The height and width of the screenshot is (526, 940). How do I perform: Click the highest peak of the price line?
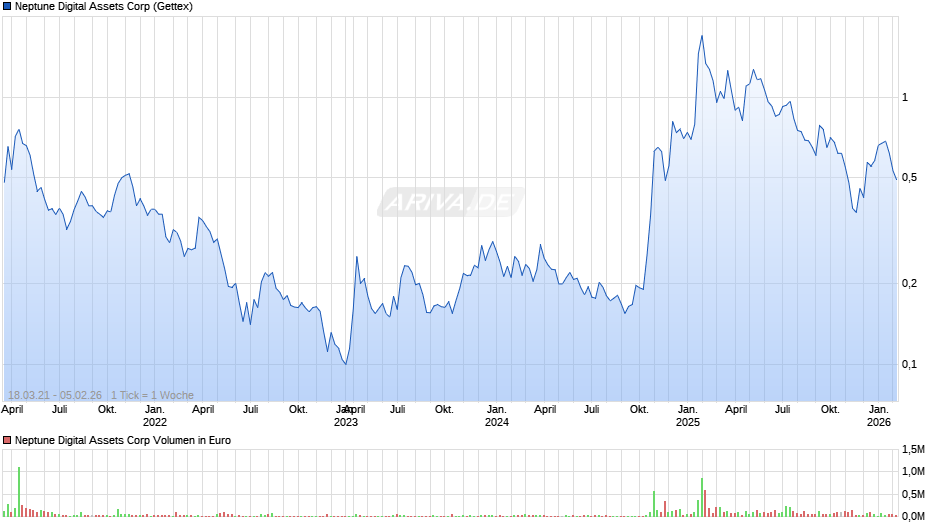(702, 36)
